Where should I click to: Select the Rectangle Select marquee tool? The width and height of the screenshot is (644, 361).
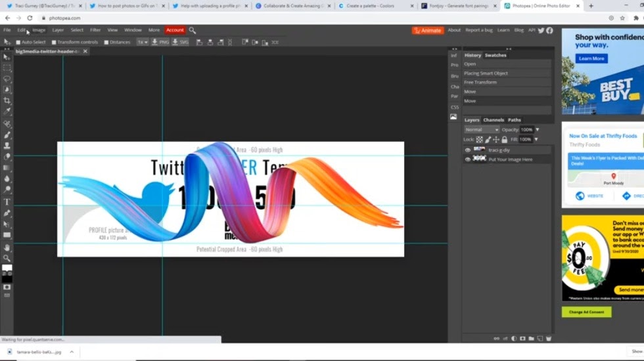pos(7,68)
